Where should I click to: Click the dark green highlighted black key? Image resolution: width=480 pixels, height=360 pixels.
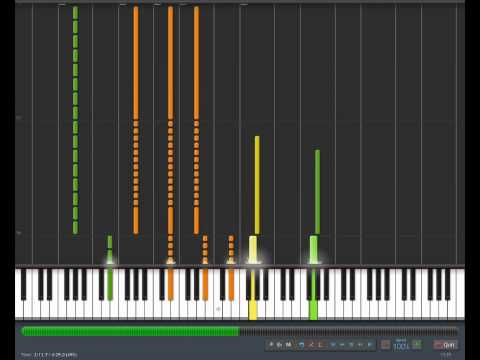pos(110,284)
